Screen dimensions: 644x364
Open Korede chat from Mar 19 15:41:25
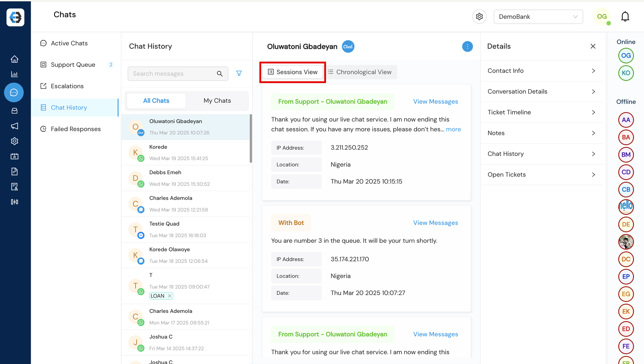coord(185,153)
